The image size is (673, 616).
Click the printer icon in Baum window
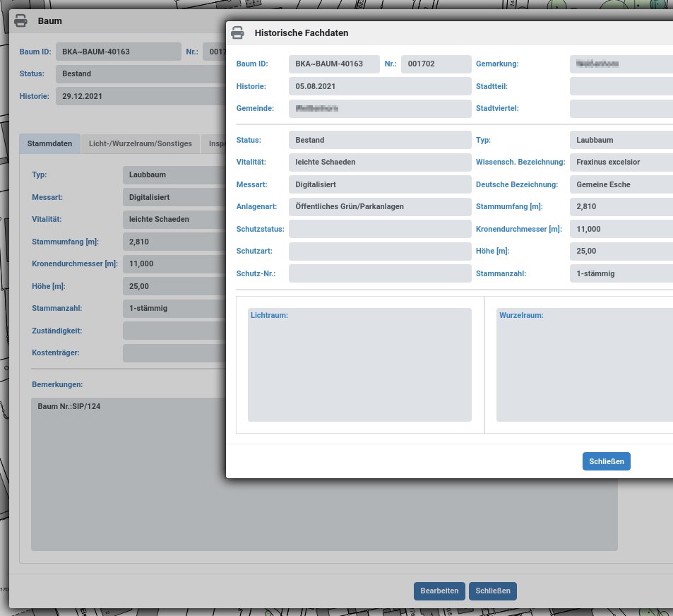coord(21,21)
